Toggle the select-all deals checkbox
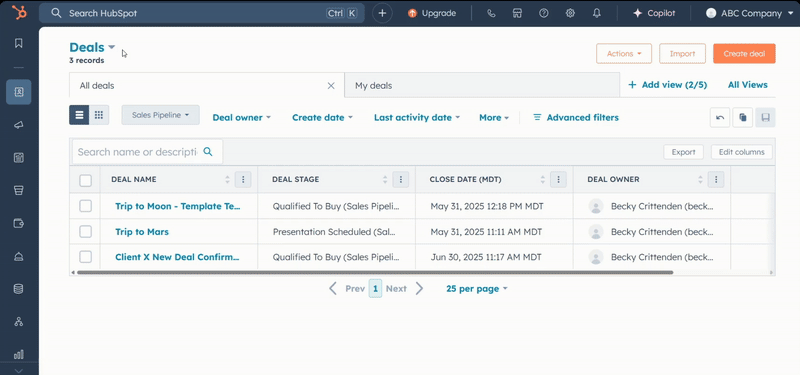Viewport: 800px width, 375px height. coord(86,181)
